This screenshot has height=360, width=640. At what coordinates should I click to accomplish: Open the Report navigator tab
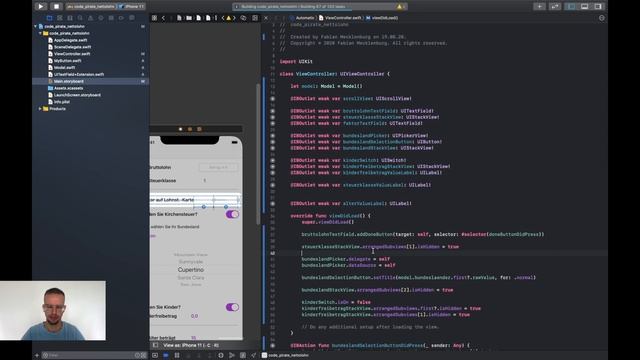131,18
